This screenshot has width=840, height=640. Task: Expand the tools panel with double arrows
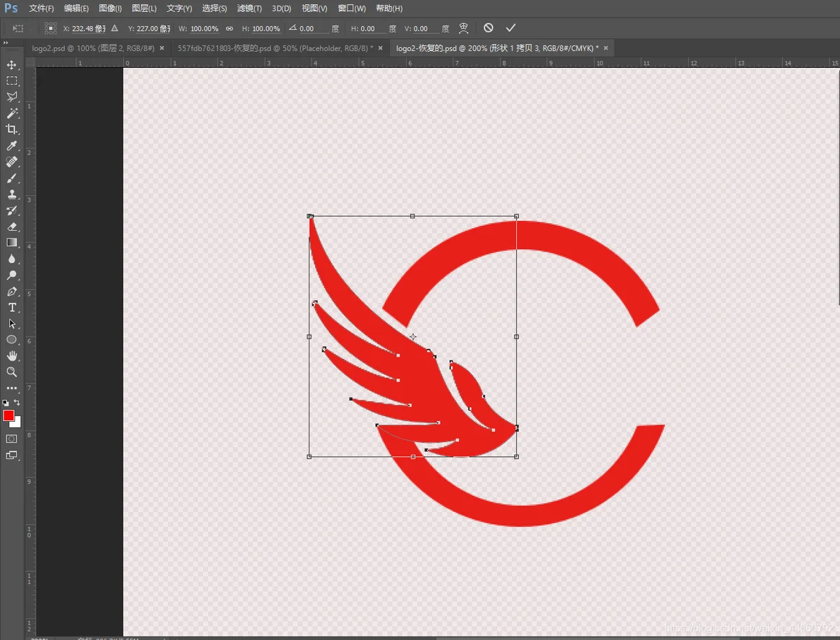click(5, 43)
